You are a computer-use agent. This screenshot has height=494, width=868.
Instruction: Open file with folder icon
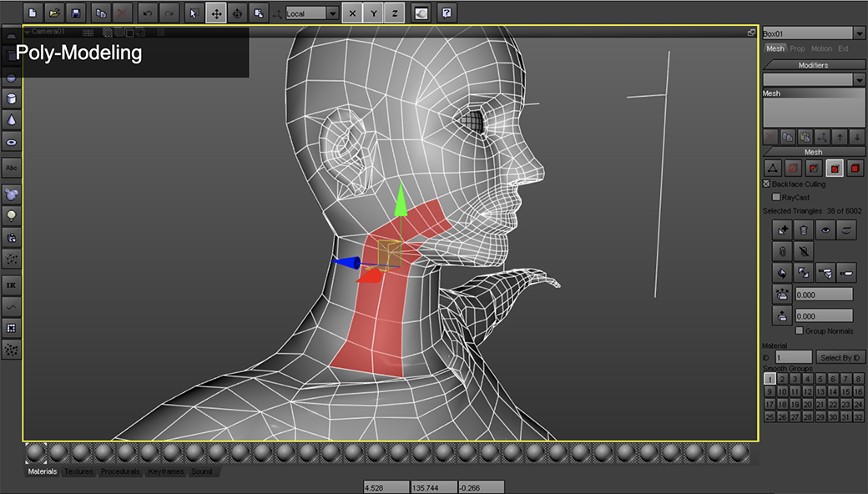tap(54, 13)
